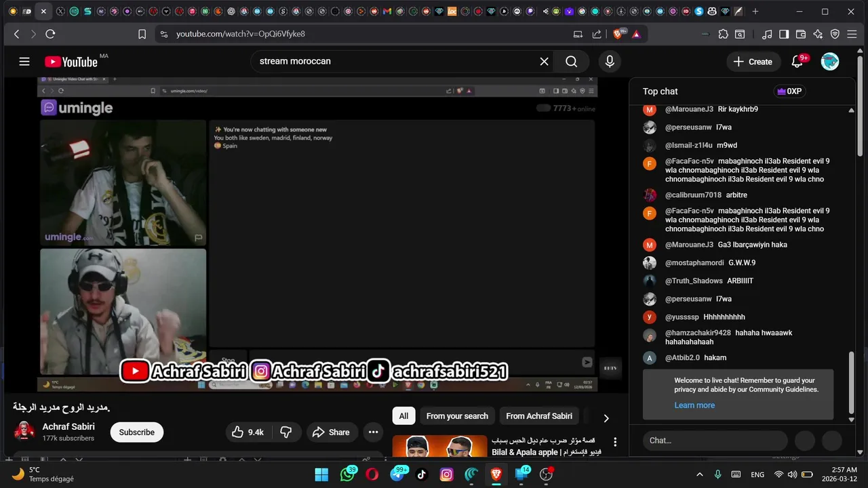Click the Share button under video
This screenshot has height=488, width=868.
pyautogui.click(x=332, y=432)
